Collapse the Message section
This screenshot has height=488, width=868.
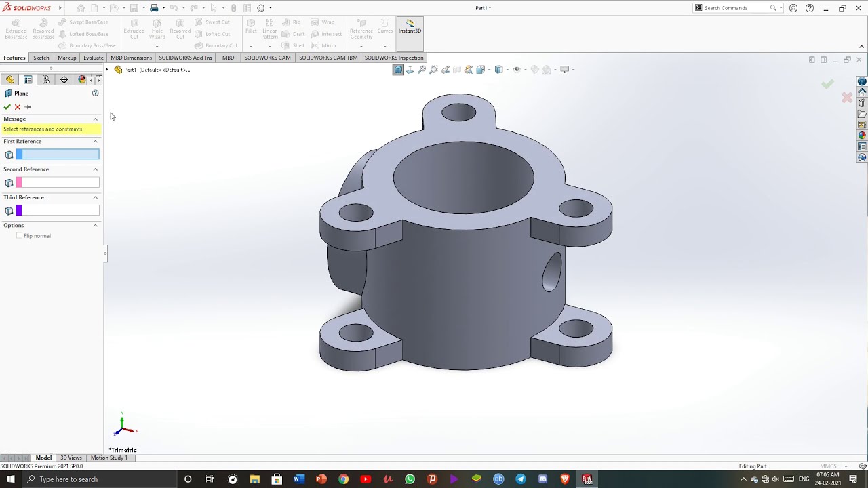95,119
